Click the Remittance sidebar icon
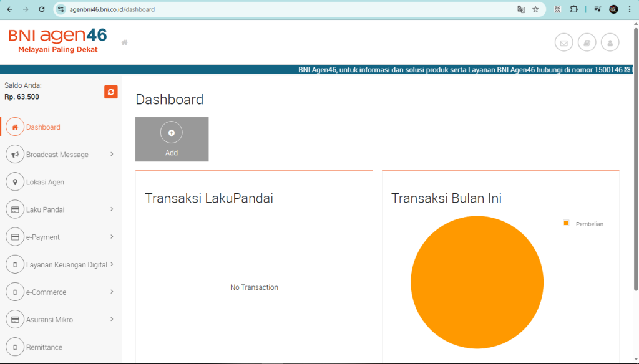 coord(15,347)
